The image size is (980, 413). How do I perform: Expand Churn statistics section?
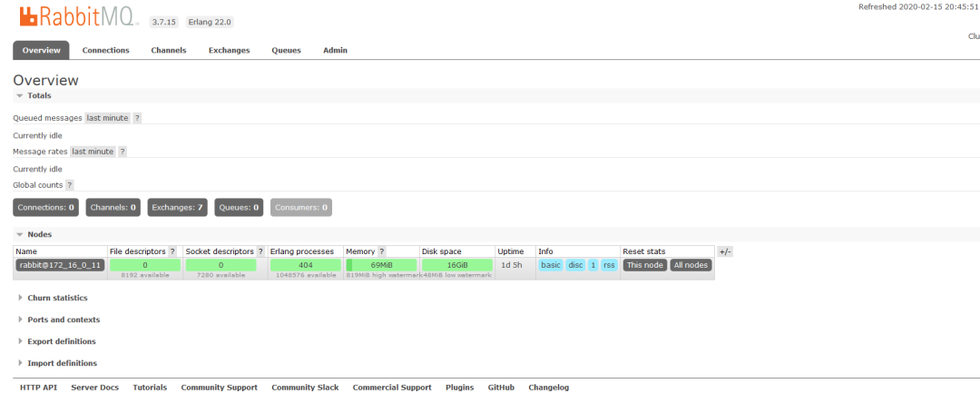coord(54,298)
